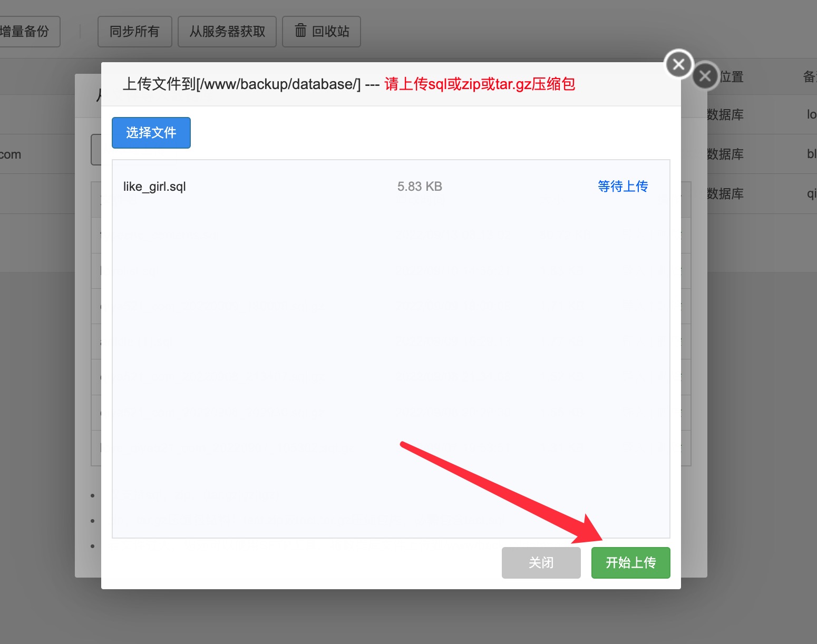Click 从服务器获取 to fetch from server
This screenshot has height=644, width=817.
[227, 32]
